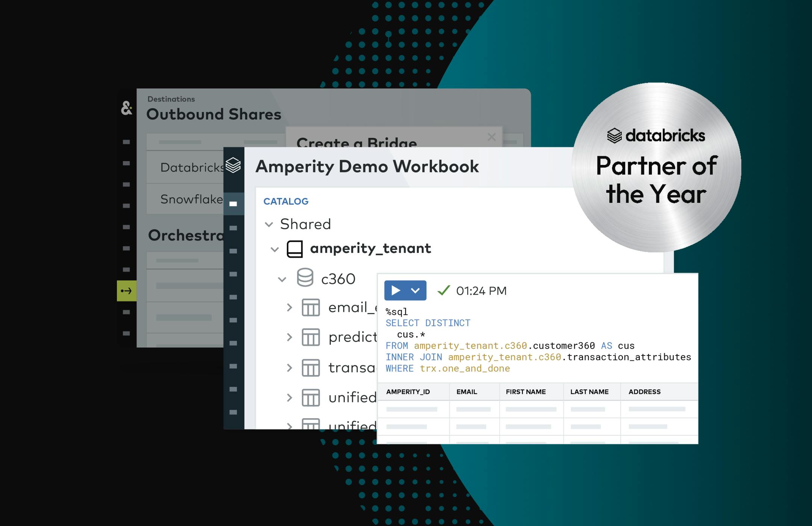Dismiss the Create a Bridge dialog

(x=491, y=137)
